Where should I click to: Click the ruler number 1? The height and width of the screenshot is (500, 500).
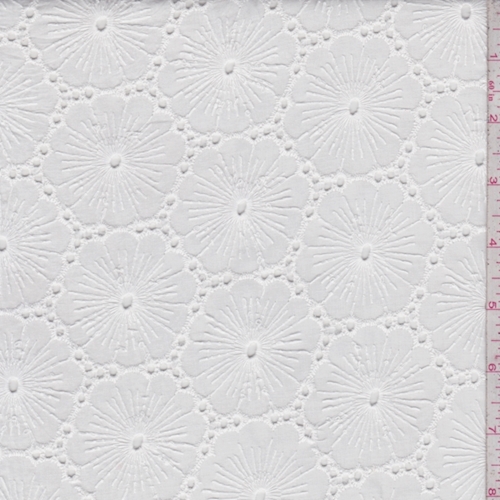494,56
